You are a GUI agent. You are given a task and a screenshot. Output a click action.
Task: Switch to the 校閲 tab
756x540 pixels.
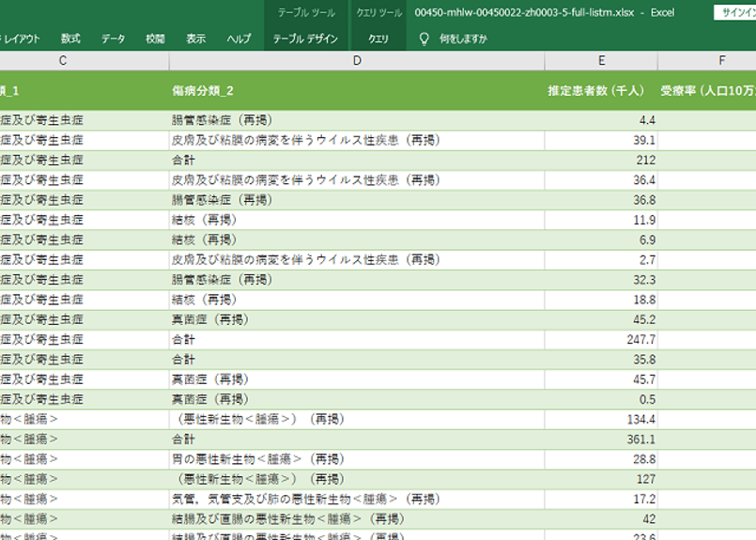pos(155,39)
